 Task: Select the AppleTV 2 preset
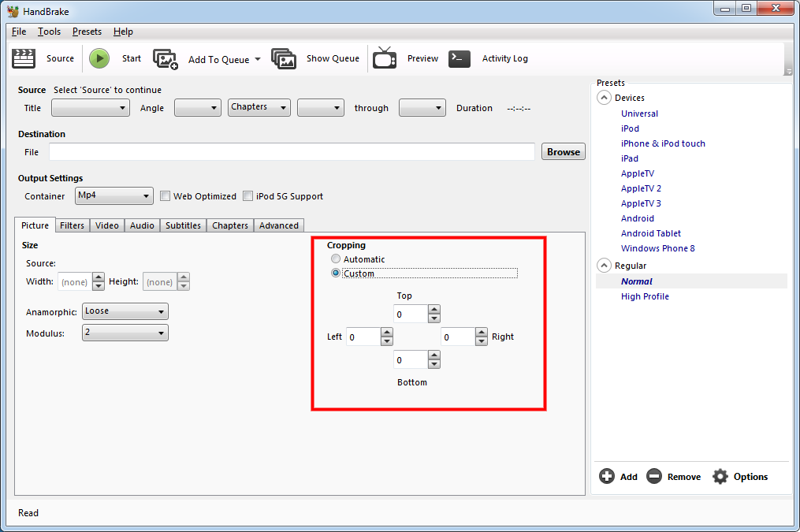[x=641, y=188]
